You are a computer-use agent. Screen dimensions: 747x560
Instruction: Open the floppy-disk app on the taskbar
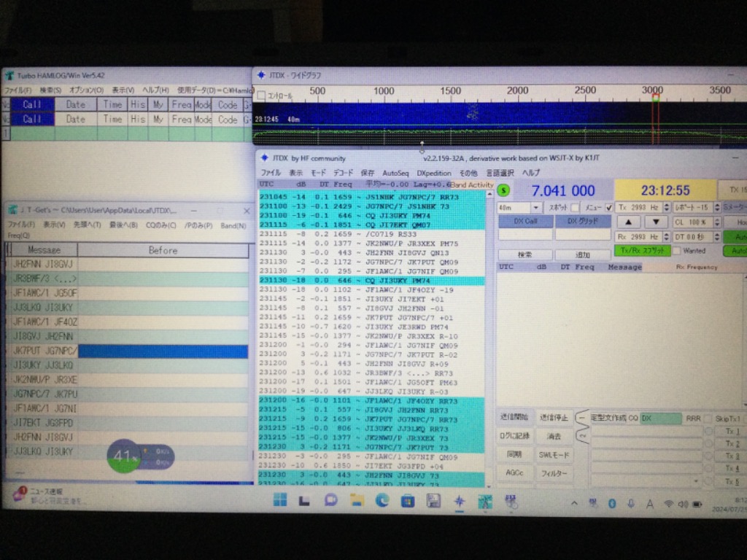pyautogui.click(x=433, y=501)
